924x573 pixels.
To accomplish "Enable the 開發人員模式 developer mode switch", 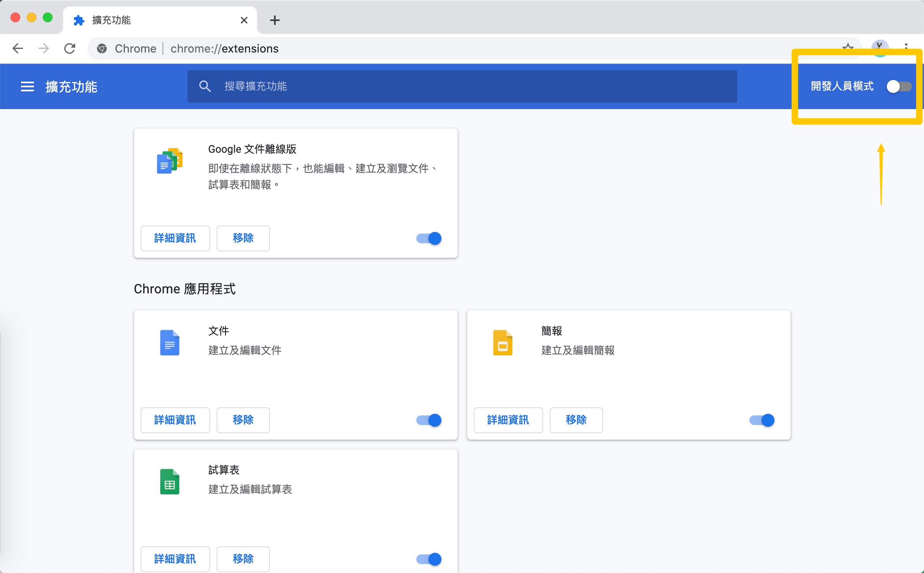I will [899, 86].
